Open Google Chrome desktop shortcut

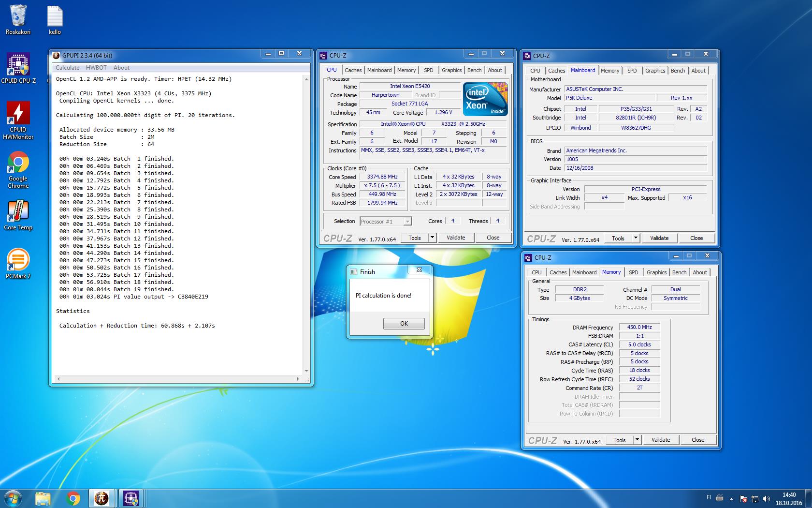[18, 169]
